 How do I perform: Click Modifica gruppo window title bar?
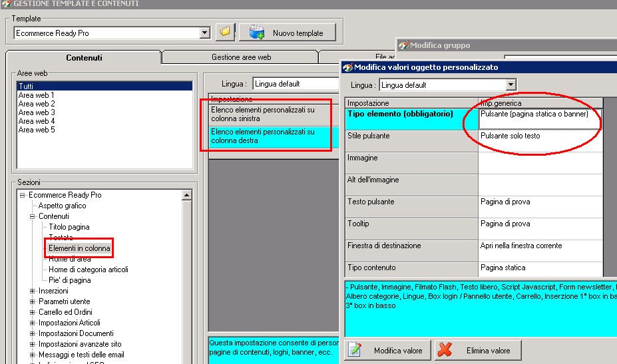click(x=507, y=45)
